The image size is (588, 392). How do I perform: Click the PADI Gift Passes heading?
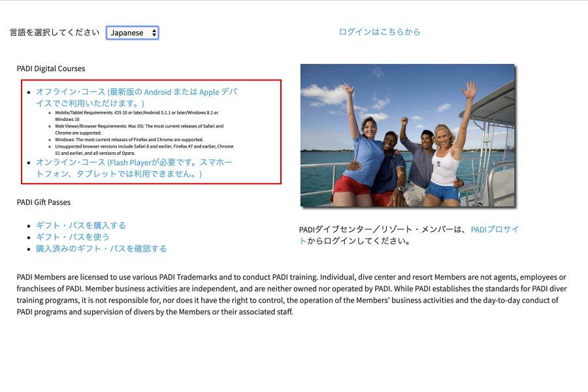44,203
